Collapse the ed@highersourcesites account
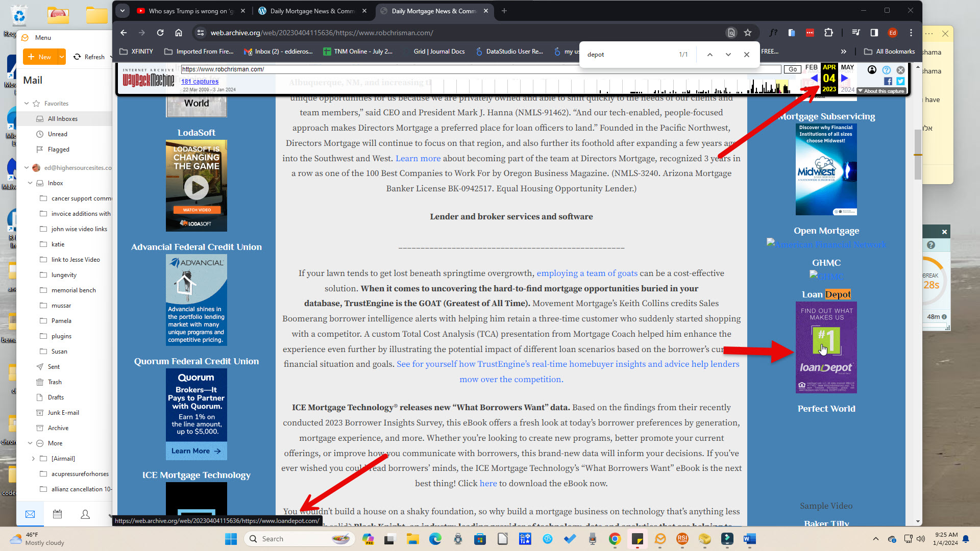Image resolution: width=980 pixels, height=551 pixels. pos(27,168)
